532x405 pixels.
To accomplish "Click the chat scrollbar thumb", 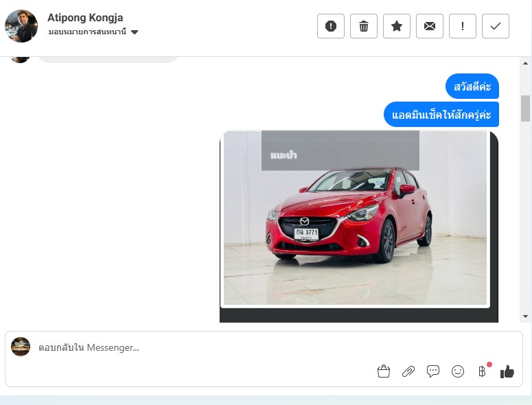I will (x=526, y=108).
